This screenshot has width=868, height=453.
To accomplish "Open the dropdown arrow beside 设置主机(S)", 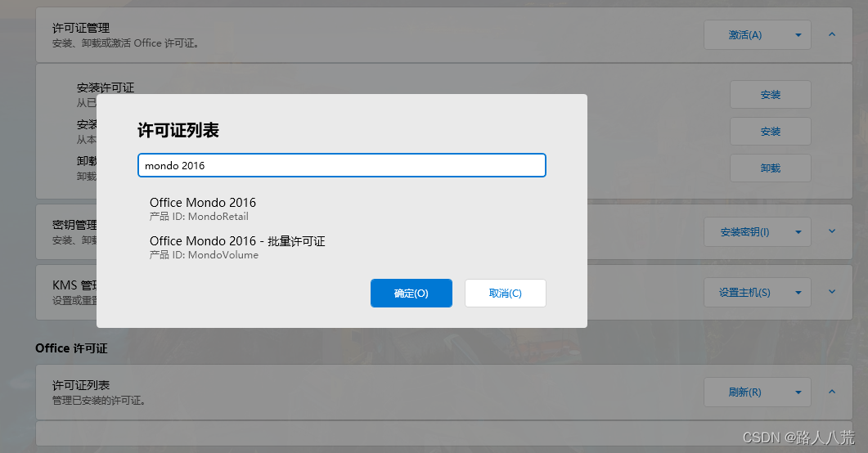I will click(798, 292).
